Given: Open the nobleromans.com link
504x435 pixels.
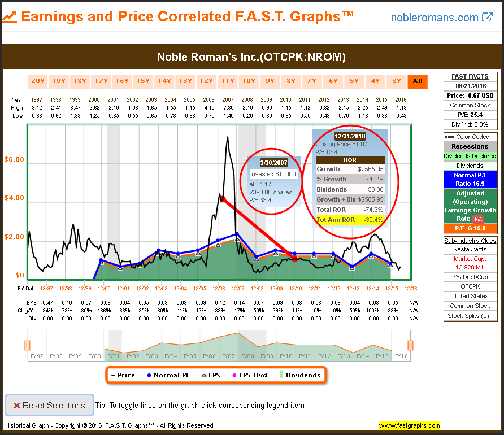Looking at the screenshot, I should pos(434,18).
